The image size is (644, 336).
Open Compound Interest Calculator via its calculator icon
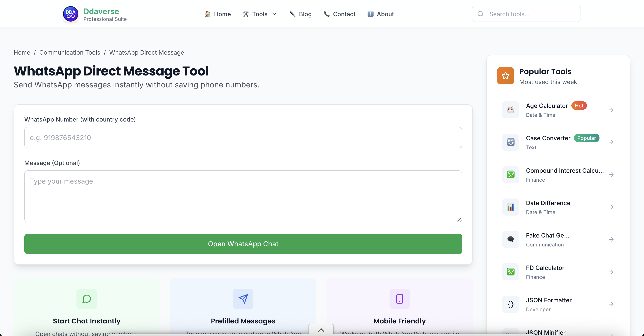(510, 175)
